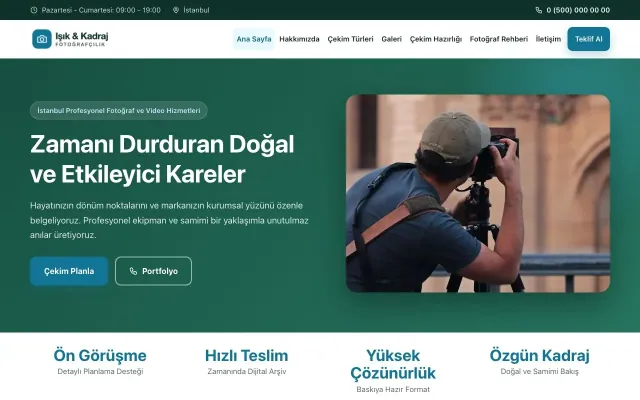Click the Ön Görüşme heading
The width and height of the screenshot is (640, 400).
click(100, 356)
